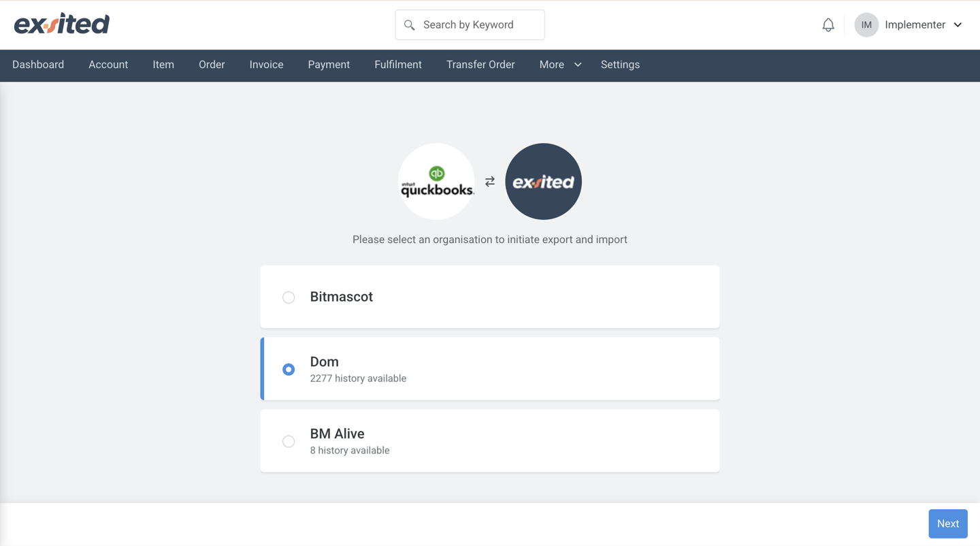This screenshot has height=546, width=980.
Task: Click the Bitmascot organisation name
Action: [x=342, y=297]
